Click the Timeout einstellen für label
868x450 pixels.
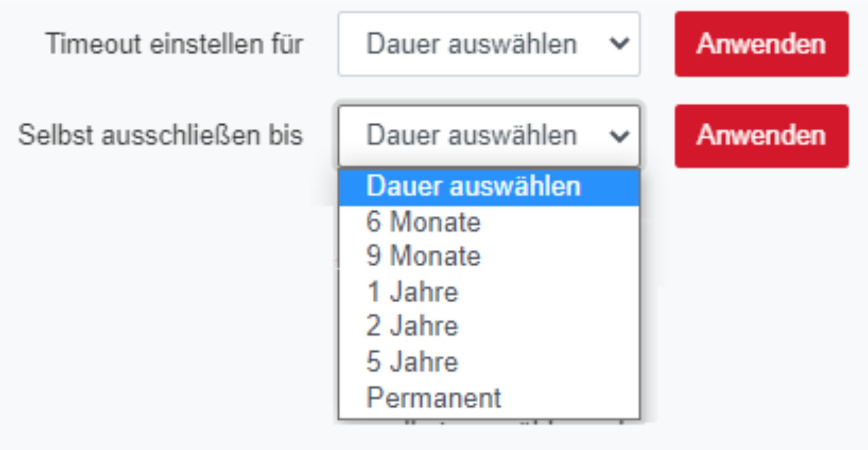[x=174, y=44]
